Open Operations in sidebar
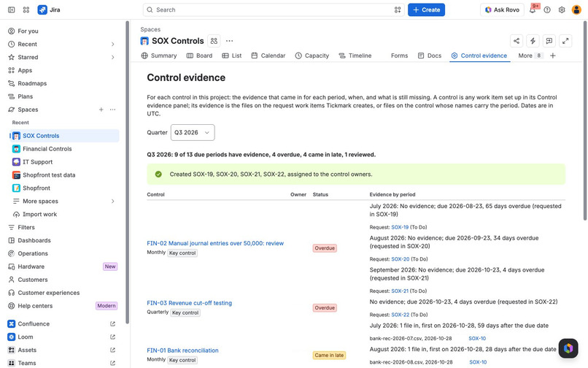This screenshot has width=588, height=368. tap(63, 253)
